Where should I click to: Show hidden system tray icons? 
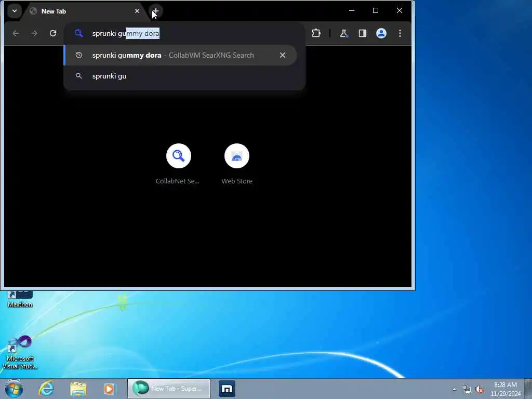coord(454,389)
